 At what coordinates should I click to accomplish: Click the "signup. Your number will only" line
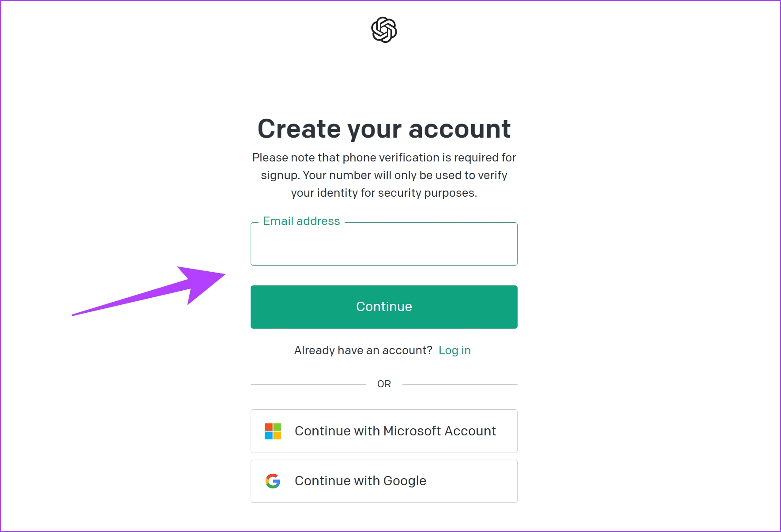click(x=384, y=175)
